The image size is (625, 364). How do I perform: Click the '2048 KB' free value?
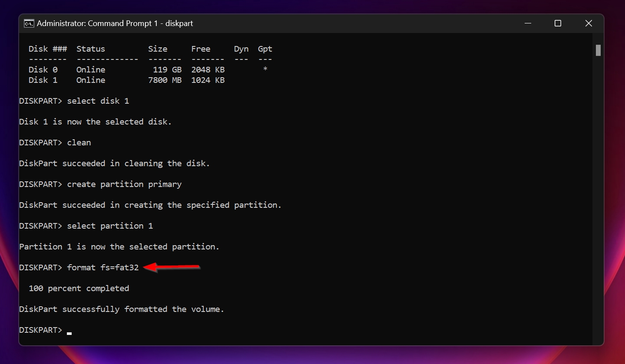tap(208, 70)
